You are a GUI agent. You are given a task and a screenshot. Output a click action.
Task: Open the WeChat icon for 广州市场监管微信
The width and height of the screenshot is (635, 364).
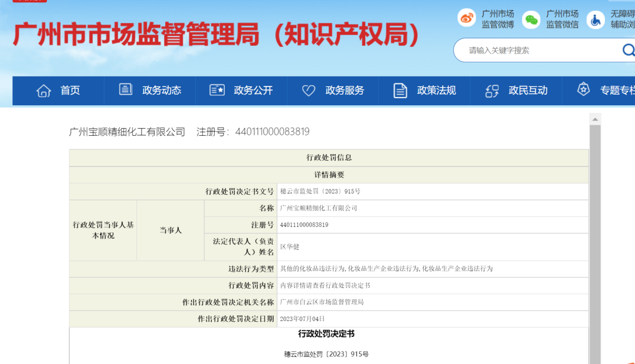click(531, 19)
